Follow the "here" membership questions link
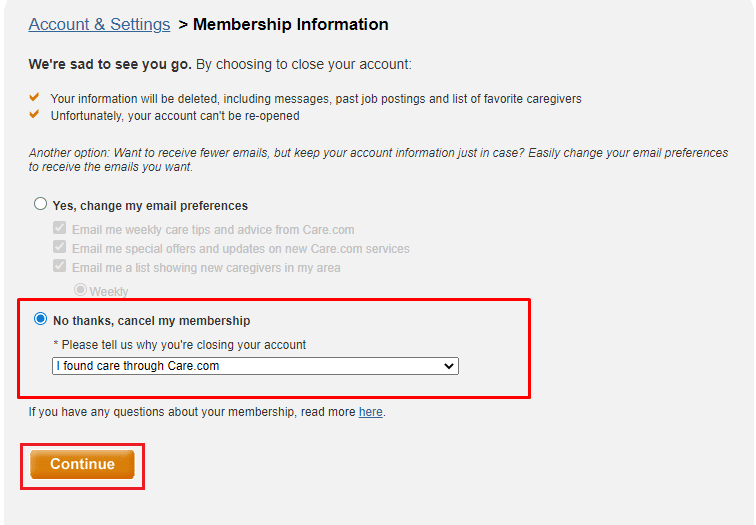The height and width of the screenshot is (525, 756). [371, 412]
